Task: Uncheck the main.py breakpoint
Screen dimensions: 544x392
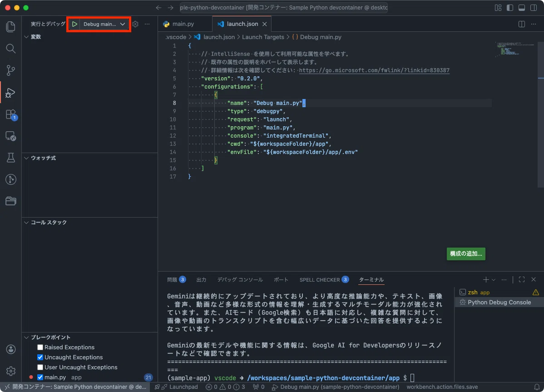Action: pos(40,377)
